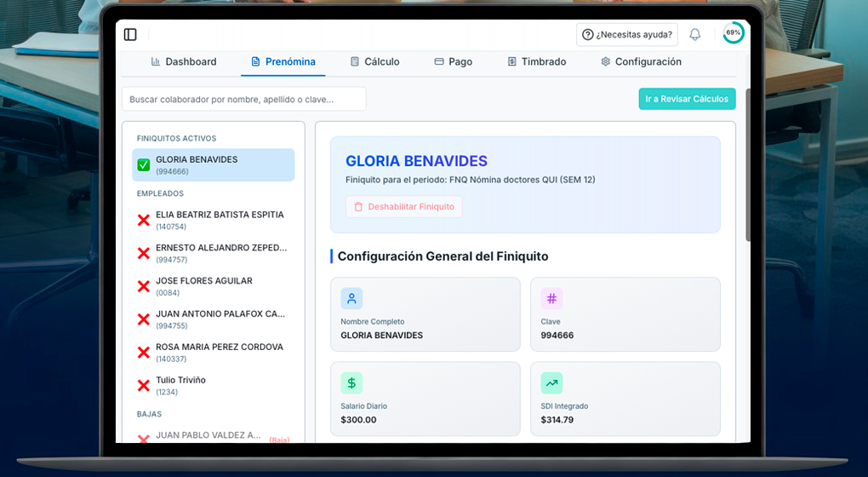Click the help question mark icon
Image resolution: width=868 pixels, height=477 pixels.
(588, 34)
